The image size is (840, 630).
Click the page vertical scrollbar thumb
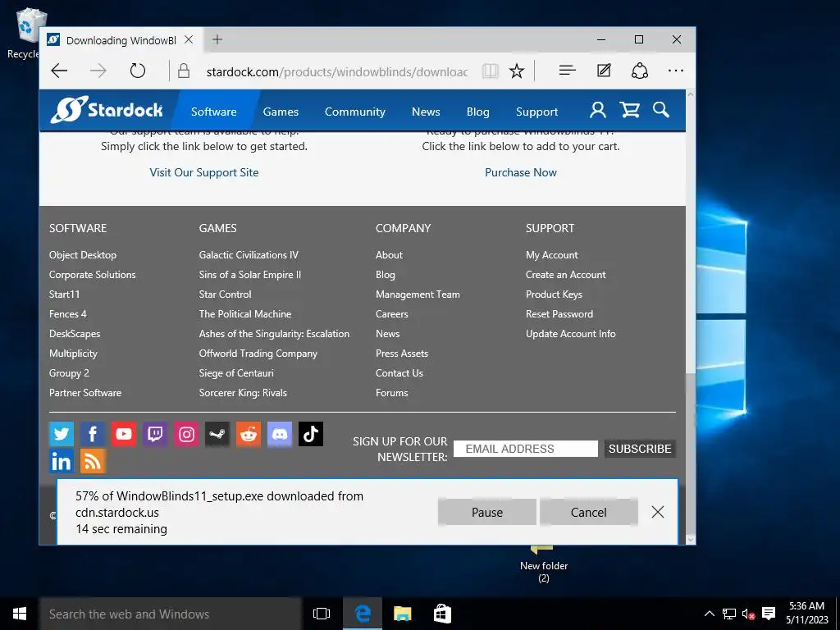(691, 455)
